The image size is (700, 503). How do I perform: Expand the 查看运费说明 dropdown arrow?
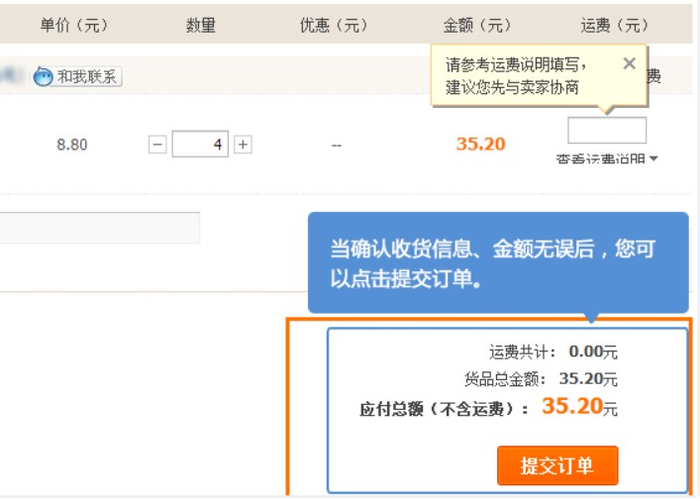coord(654,159)
